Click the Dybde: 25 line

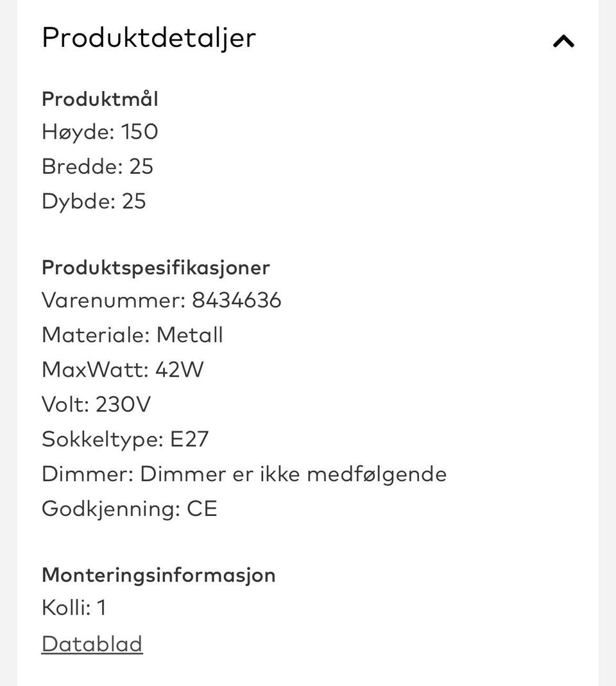pos(94,202)
